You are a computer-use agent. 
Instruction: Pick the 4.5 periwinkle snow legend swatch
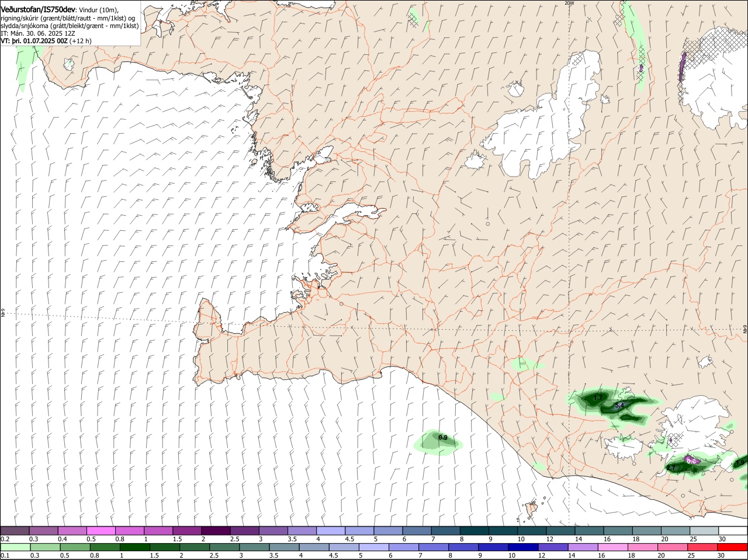click(359, 531)
